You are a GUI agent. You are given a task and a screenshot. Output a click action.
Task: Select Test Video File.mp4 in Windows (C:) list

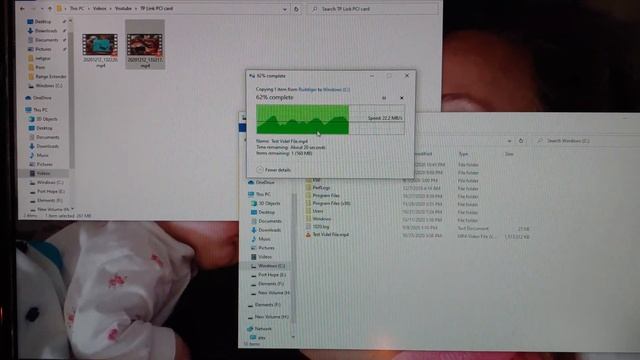click(330, 235)
